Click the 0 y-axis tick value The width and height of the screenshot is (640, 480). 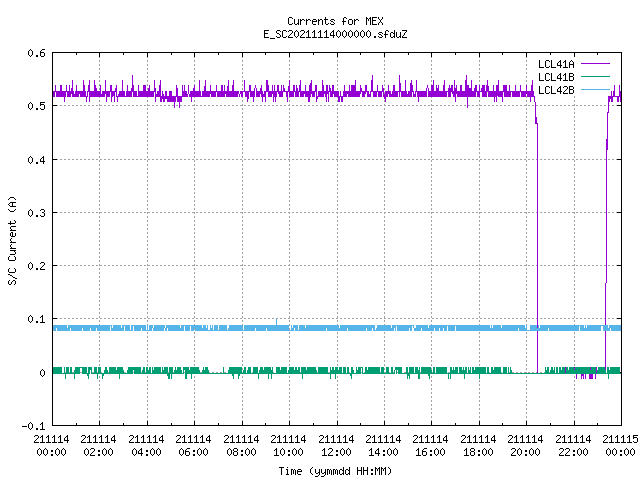pos(42,373)
